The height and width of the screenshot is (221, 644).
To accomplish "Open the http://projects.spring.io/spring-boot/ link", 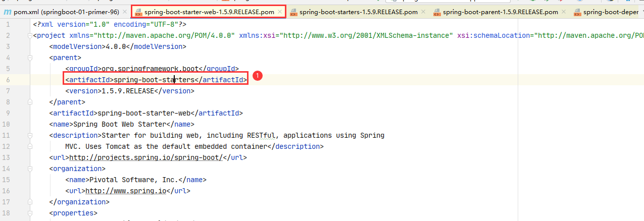I will point(146,157).
